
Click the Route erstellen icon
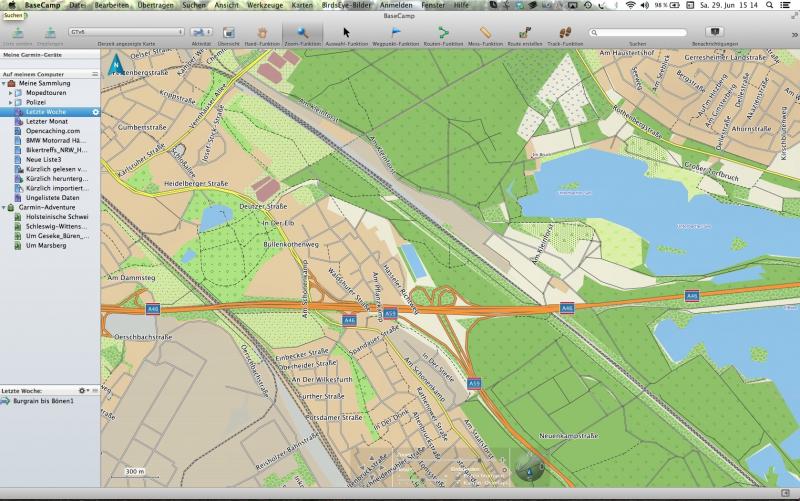(524, 33)
